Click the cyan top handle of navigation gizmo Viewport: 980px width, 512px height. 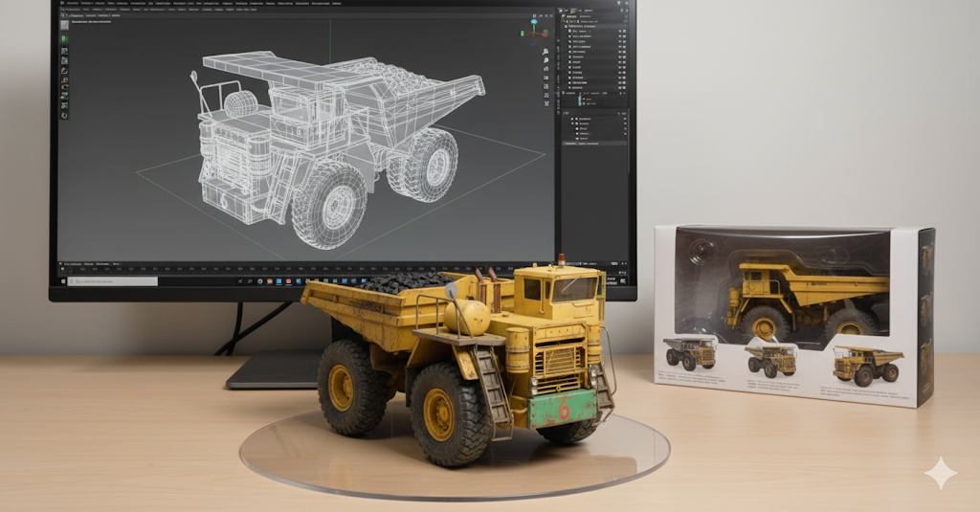click(534, 22)
